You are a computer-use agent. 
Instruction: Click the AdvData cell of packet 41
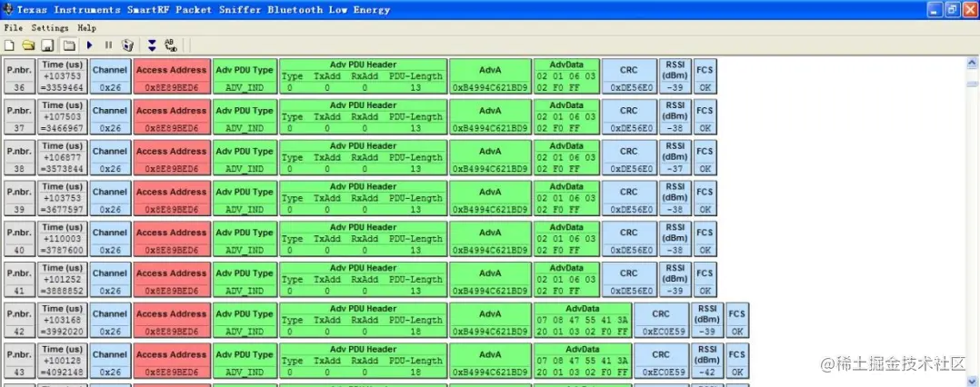pos(566,279)
